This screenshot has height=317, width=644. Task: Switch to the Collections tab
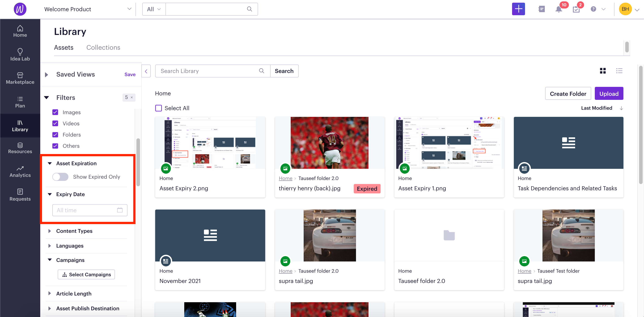(103, 47)
